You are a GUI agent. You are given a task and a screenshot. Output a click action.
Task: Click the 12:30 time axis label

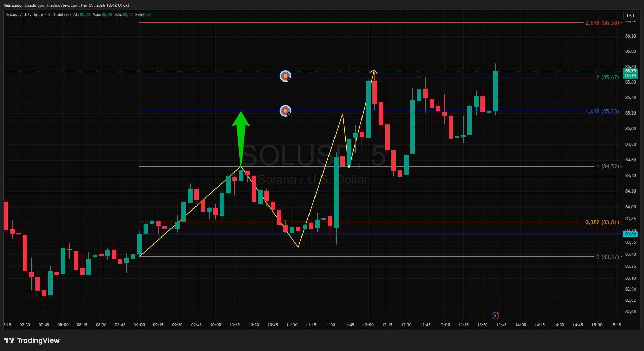click(406, 325)
